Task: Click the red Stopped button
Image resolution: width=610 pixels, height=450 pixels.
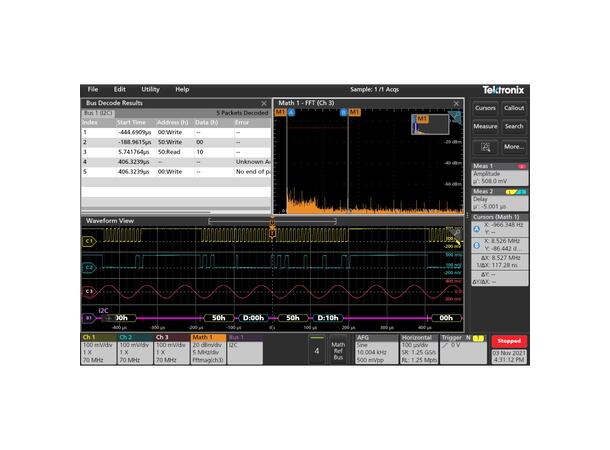Action: click(509, 341)
